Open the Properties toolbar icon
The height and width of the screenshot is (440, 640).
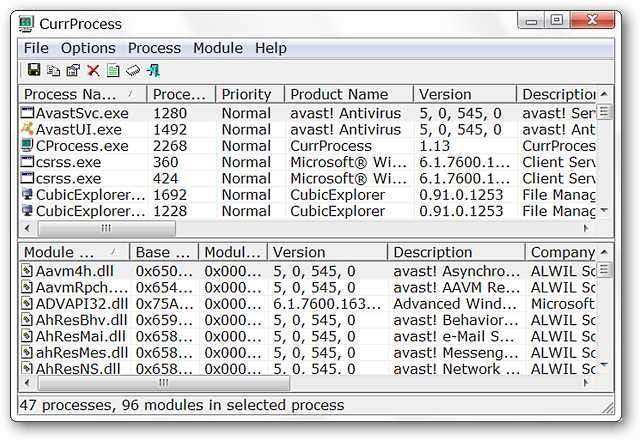click(x=72, y=70)
